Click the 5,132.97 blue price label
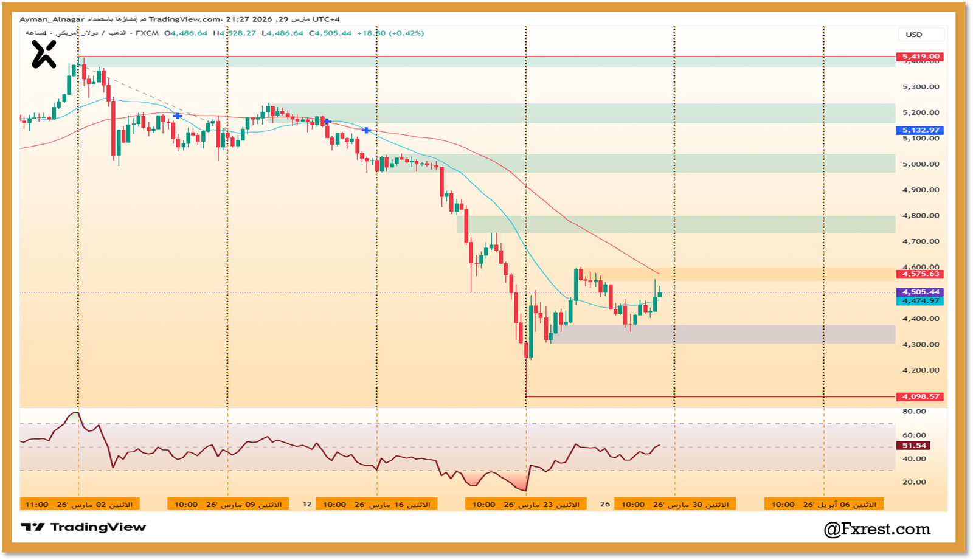Viewport: 973px width, 560px height. (920, 130)
